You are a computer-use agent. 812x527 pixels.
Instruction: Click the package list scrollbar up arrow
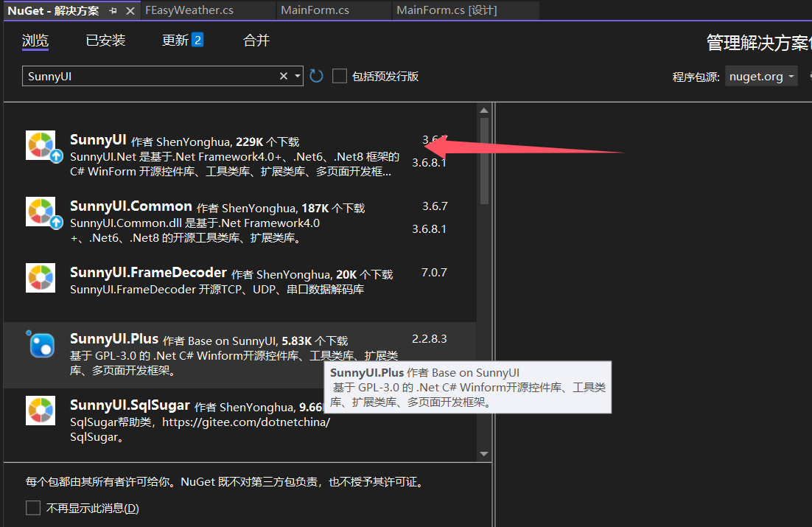484,111
